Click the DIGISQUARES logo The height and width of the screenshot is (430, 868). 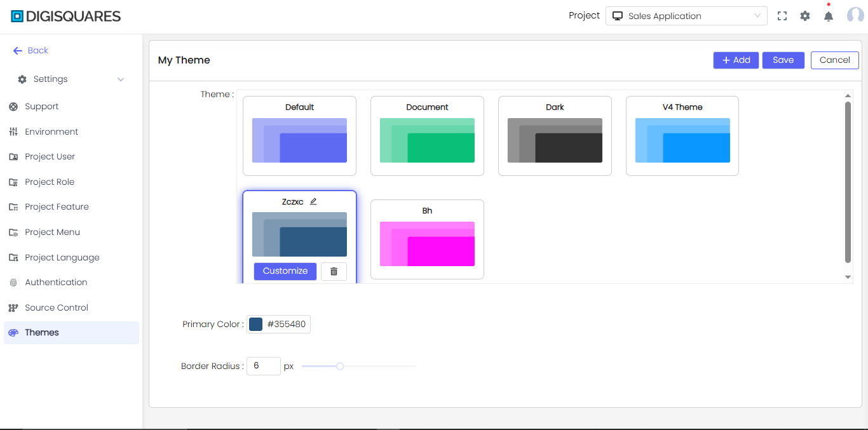(66, 17)
